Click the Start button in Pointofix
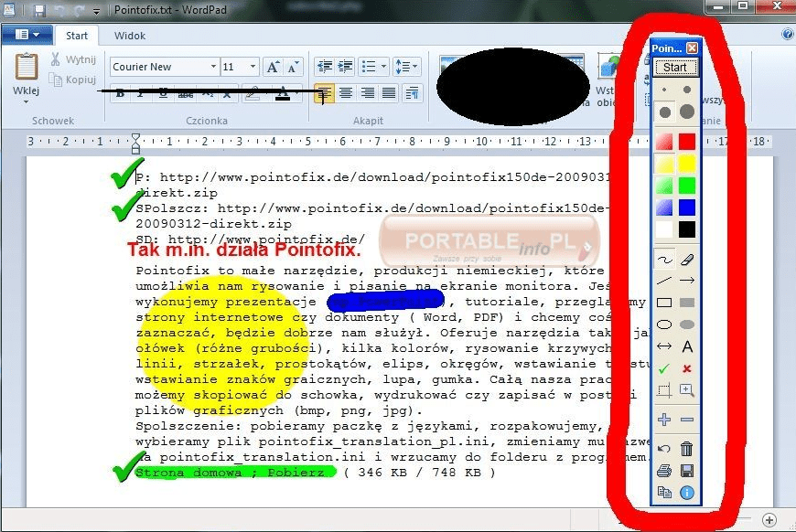796x532 pixels. 675,67
